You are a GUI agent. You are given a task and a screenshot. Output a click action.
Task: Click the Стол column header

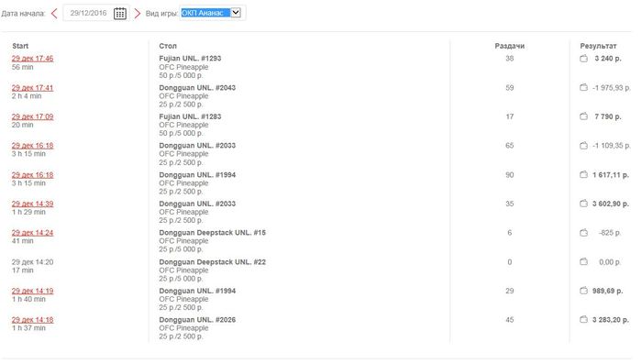pyautogui.click(x=168, y=46)
